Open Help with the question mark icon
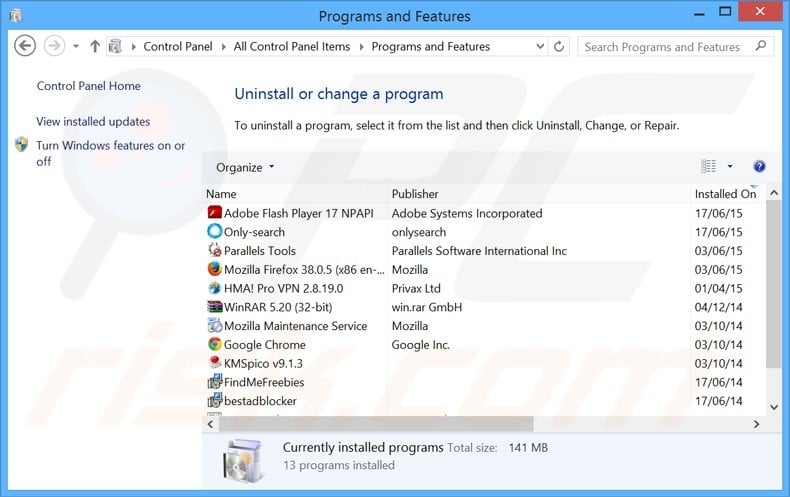 pyautogui.click(x=759, y=166)
